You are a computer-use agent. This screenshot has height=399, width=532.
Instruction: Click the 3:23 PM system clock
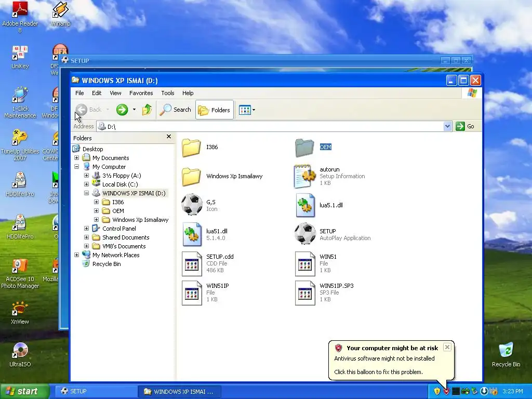point(513,391)
